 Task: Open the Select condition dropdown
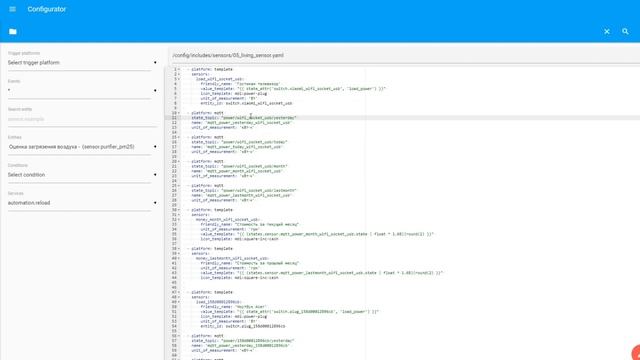82,175
